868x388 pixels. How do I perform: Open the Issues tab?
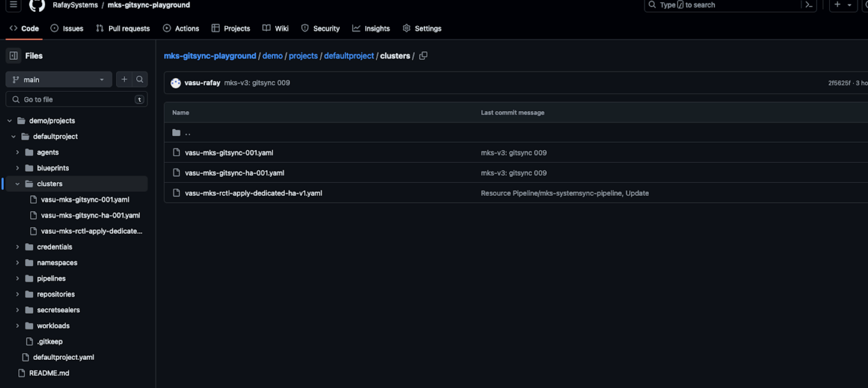[67, 28]
